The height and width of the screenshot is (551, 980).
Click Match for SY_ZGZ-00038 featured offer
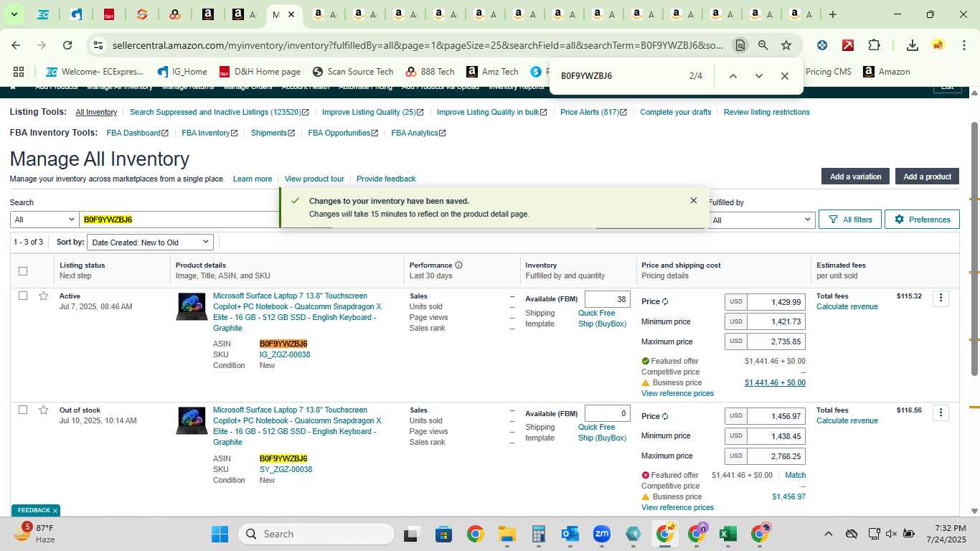coord(795,475)
